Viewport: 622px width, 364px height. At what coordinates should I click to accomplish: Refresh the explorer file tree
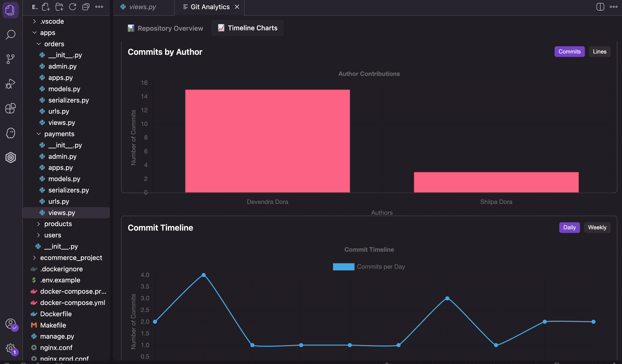coord(73,7)
